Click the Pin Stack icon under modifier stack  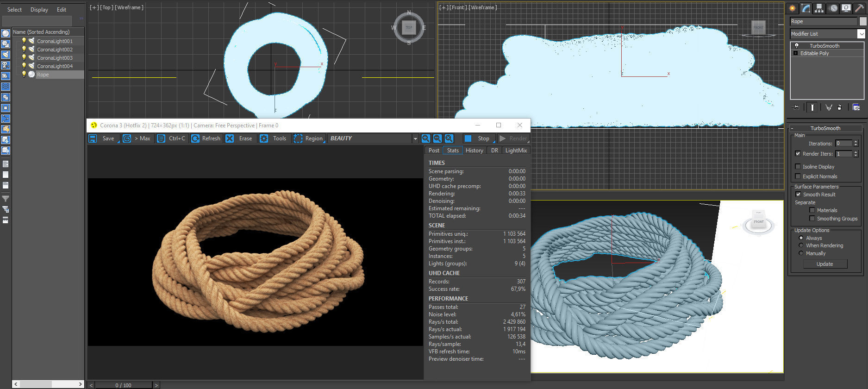tap(796, 107)
